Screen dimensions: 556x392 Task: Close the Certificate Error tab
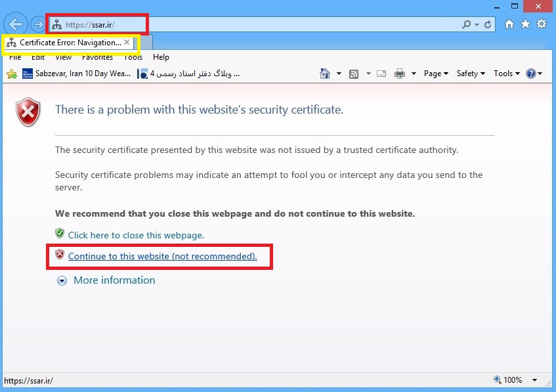tap(127, 42)
